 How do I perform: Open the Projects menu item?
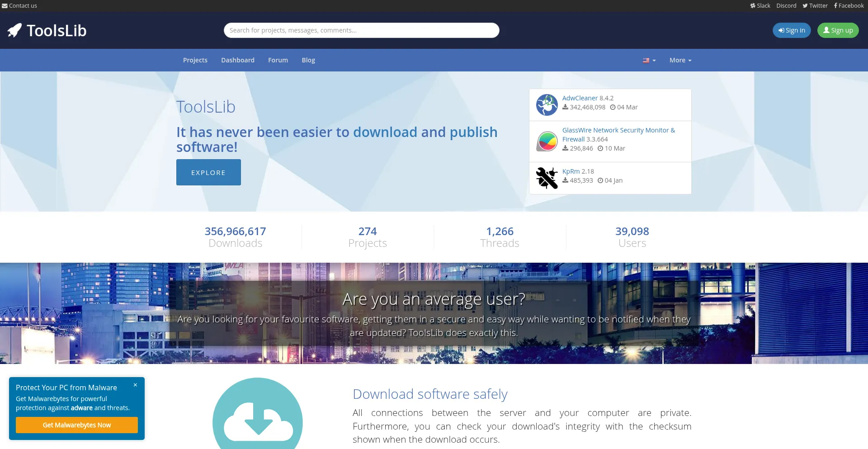point(195,60)
